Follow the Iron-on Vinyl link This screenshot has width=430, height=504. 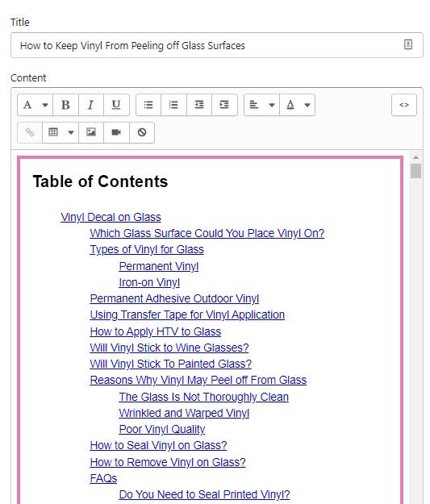(x=149, y=282)
